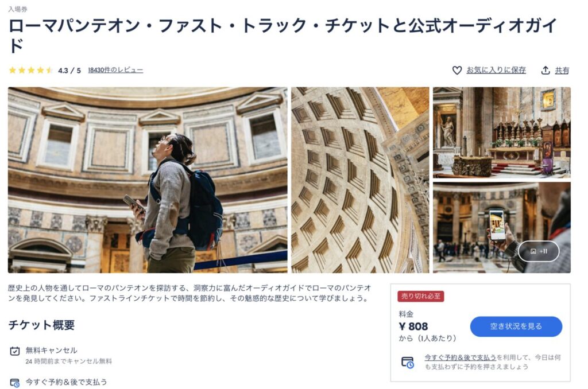
Task: Click the share upload icon
Action: 546,70
